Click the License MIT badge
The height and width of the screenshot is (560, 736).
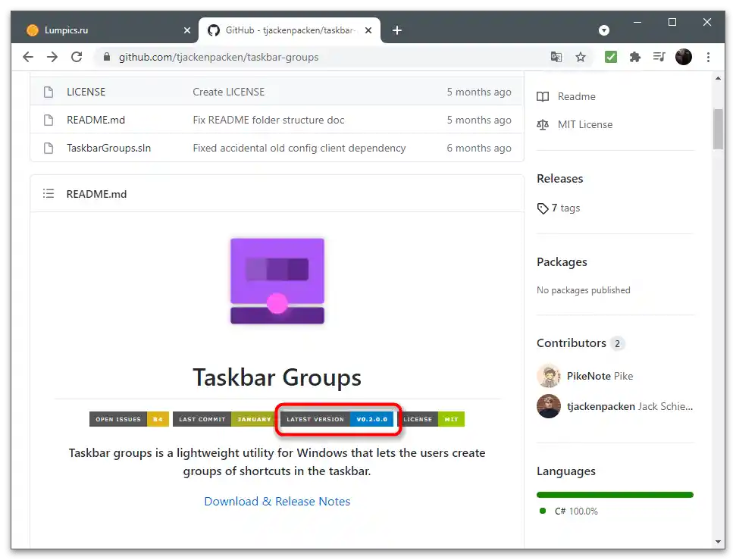pyautogui.click(x=431, y=419)
